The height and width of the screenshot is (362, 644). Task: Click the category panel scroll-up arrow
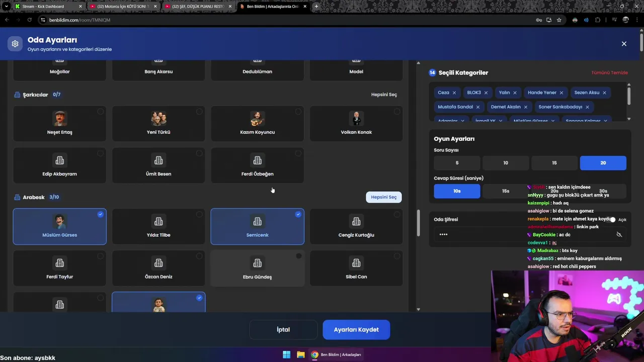[418, 63]
